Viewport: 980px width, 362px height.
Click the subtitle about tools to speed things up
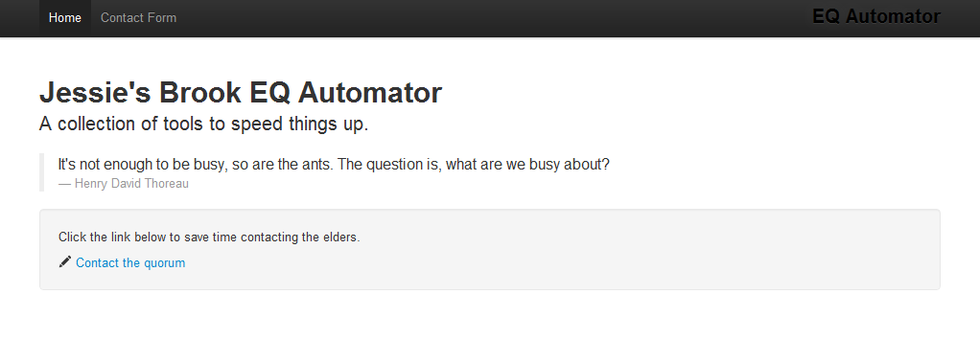tap(203, 124)
